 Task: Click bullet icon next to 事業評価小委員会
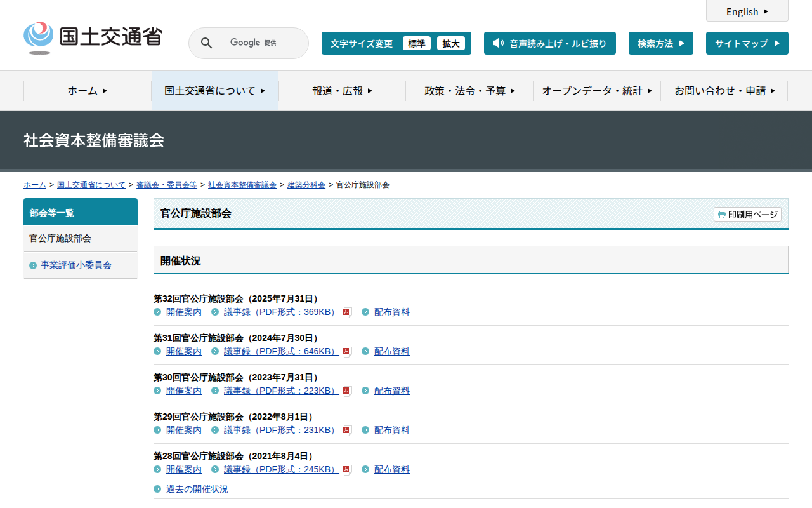pos(33,265)
